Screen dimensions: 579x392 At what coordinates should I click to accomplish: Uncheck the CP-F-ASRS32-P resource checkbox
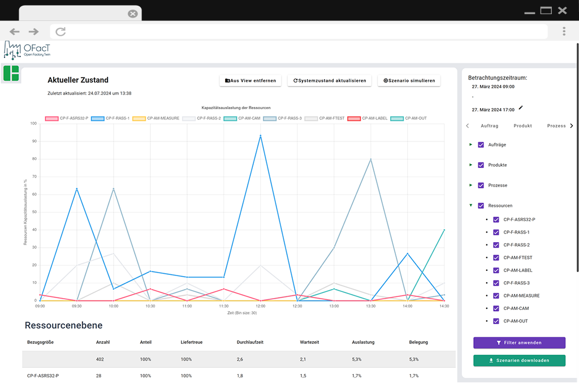coord(496,219)
